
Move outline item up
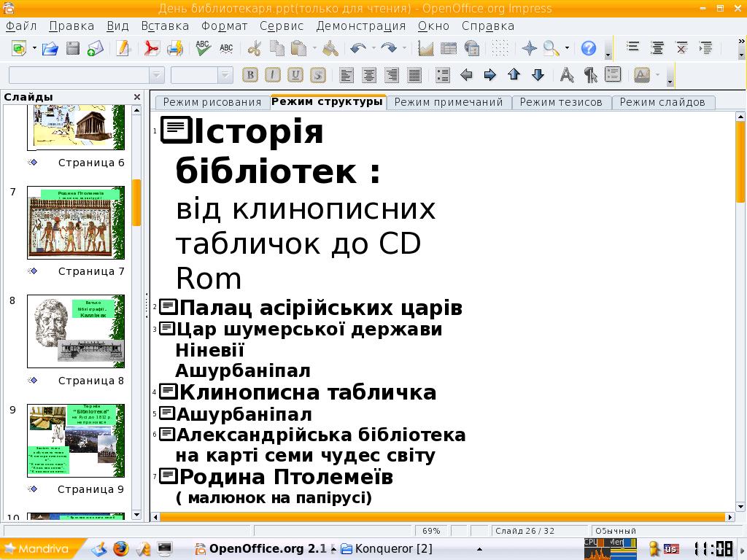(x=514, y=75)
